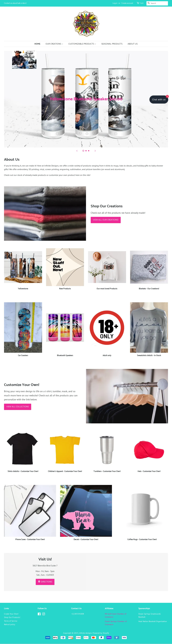Click the View All Our Creations button
Viewport: 172px width, 644px height.
pyautogui.click(x=106, y=220)
